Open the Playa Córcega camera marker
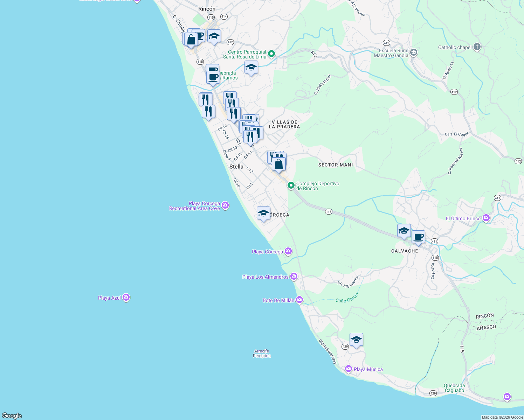Image resolution: width=524 pixels, height=420 pixels. (288, 251)
